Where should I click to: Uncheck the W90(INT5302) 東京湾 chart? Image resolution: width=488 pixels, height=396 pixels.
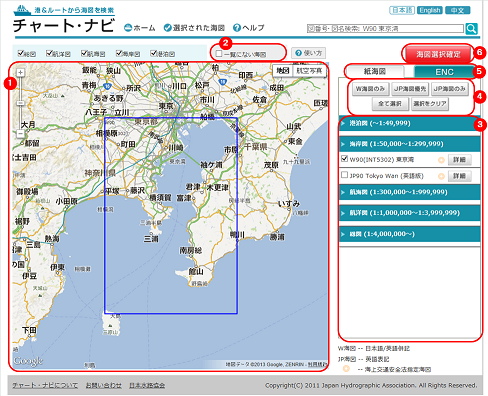344,158
